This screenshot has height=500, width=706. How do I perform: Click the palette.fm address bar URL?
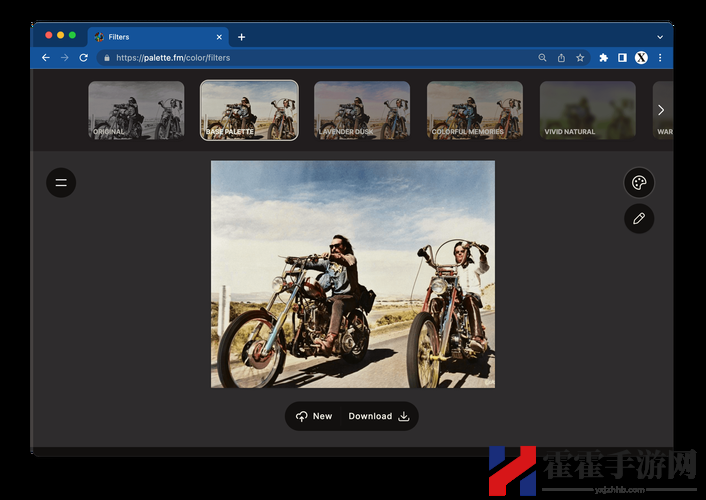click(x=173, y=58)
